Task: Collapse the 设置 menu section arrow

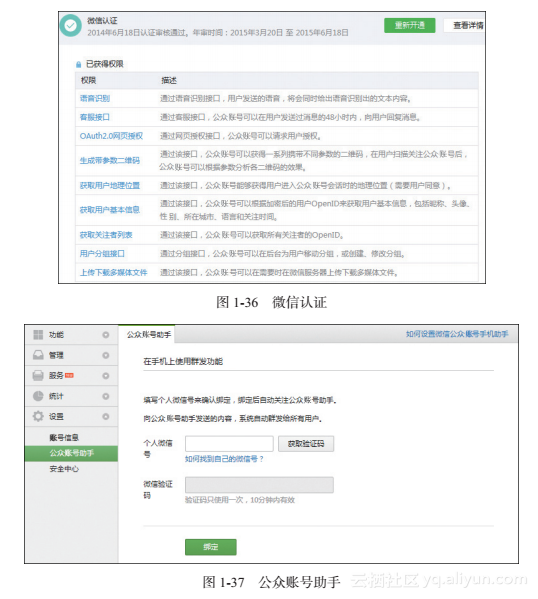Action: [x=106, y=416]
